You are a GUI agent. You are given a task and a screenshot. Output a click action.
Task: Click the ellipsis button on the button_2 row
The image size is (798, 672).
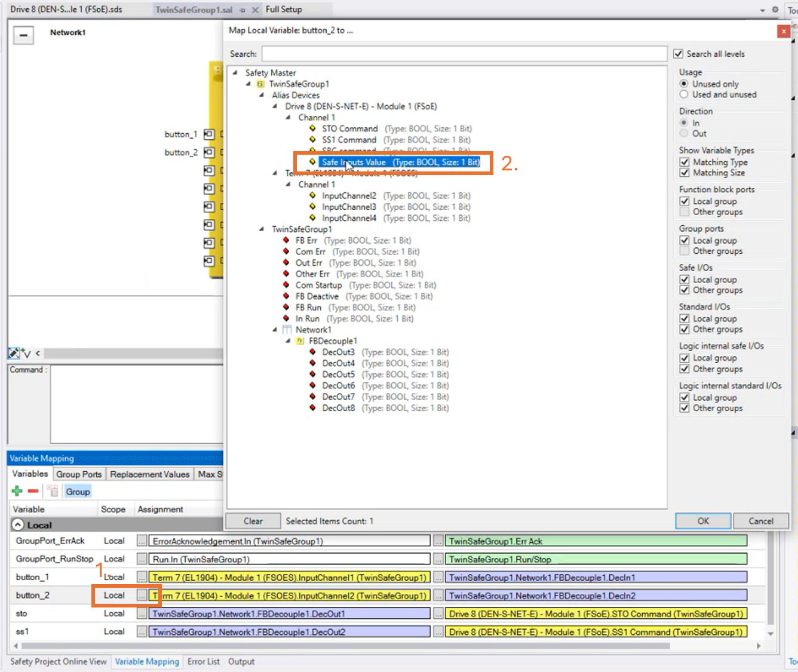tap(142, 595)
